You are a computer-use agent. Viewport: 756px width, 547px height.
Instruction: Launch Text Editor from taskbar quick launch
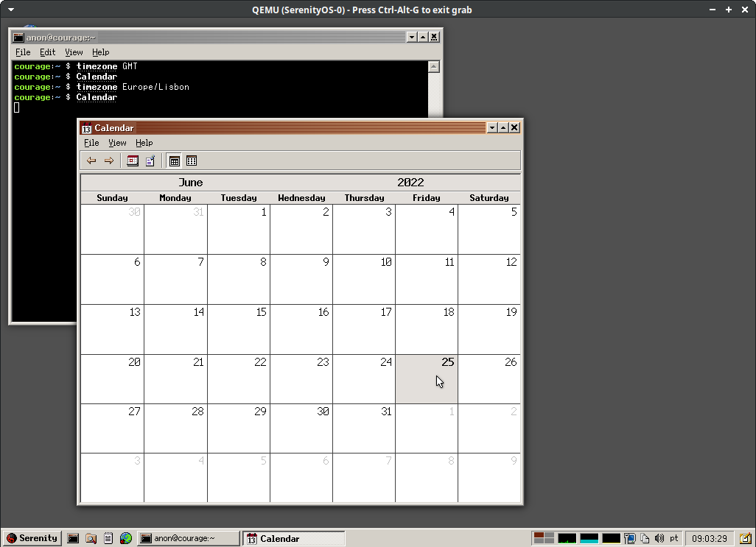click(x=108, y=538)
